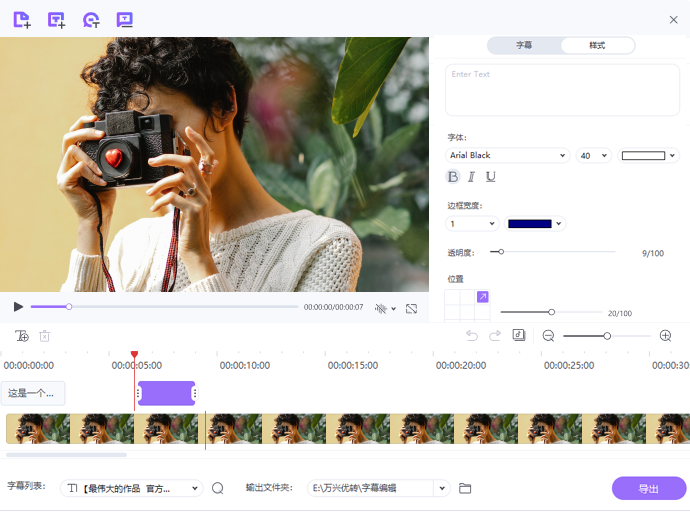Select the middle-left position grid cell
The height and width of the screenshot is (512, 690).
tap(452, 312)
